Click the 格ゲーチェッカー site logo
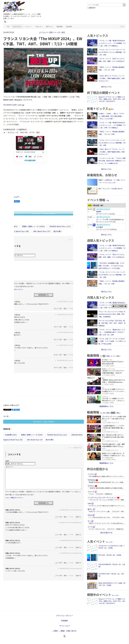 tap(14, 7)
